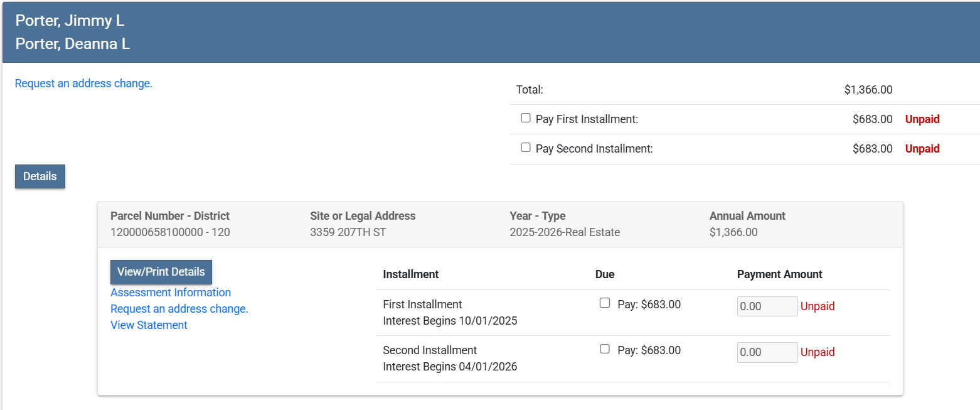Click the Interest Begins 04/01/2026 text
Screen dimensions: 980x410
450,367
